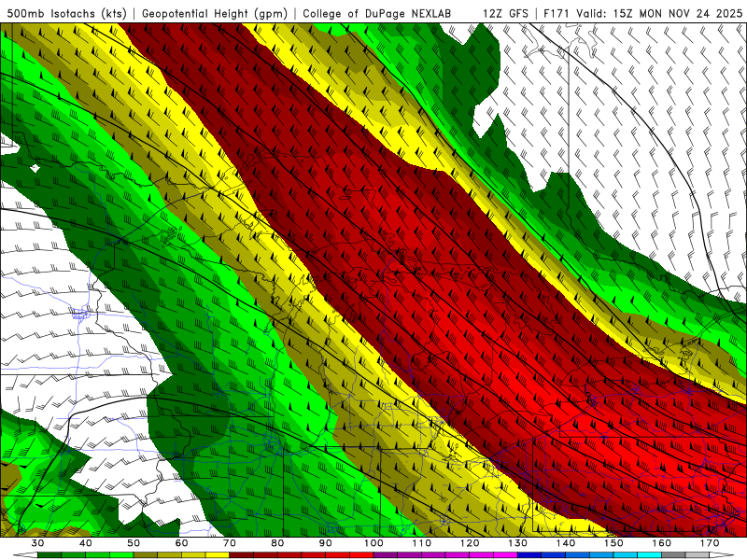Click the 'College of DuPage NEXLAB' credit text
747x560 pixels.
(376, 14)
